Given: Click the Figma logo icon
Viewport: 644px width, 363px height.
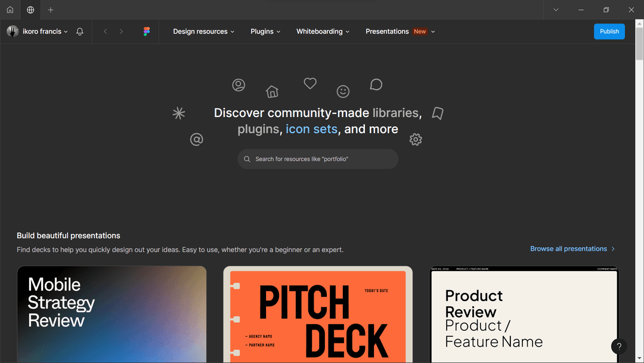Looking at the screenshot, I should point(147,32).
